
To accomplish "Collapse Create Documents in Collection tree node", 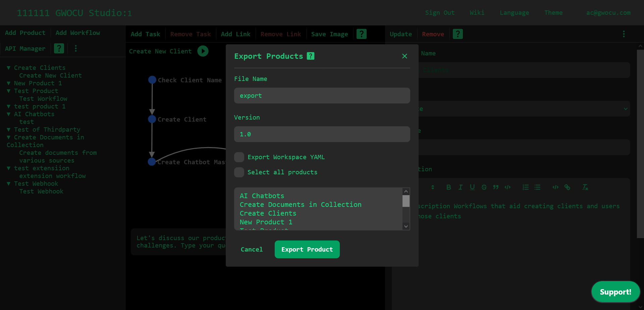I will 9,137.
